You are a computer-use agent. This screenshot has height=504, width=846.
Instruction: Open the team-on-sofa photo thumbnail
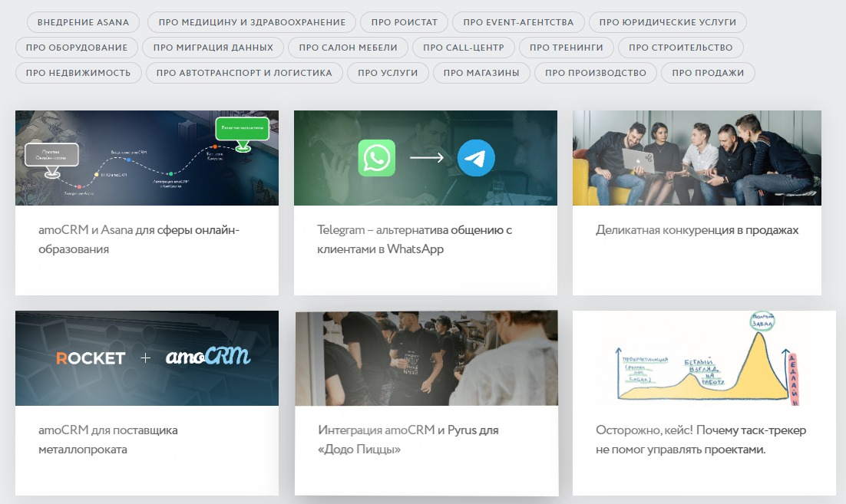click(x=696, y=158)
